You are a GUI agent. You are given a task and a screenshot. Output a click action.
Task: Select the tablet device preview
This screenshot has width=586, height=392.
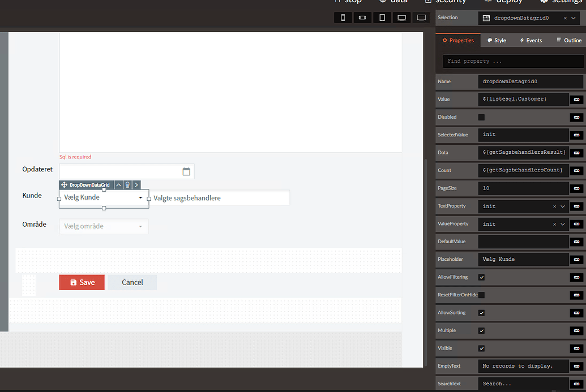pos(382,18)
